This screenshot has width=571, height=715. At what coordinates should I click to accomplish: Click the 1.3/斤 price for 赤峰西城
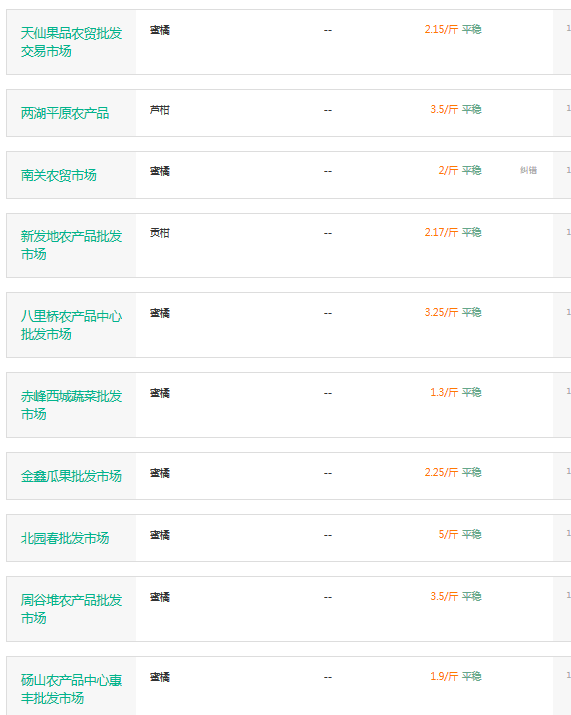point(444,392)
